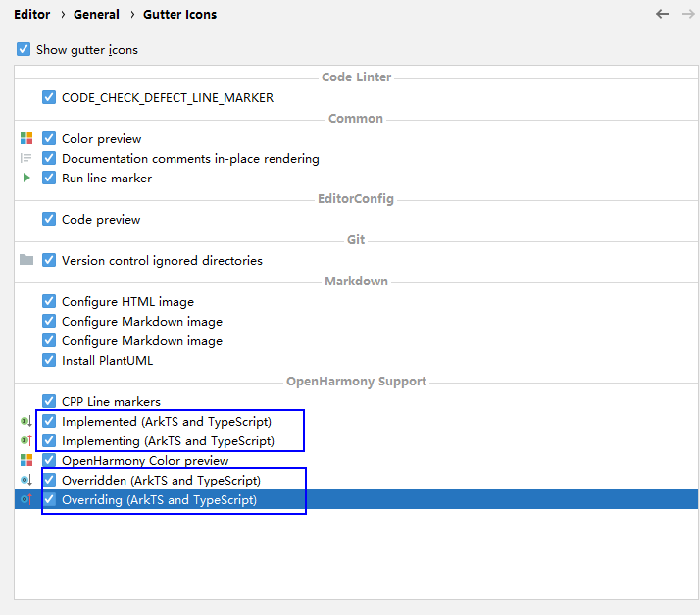Navigate forward with the right arrow
The width and height of the screenshot is (700, 615).
(685, 14)
